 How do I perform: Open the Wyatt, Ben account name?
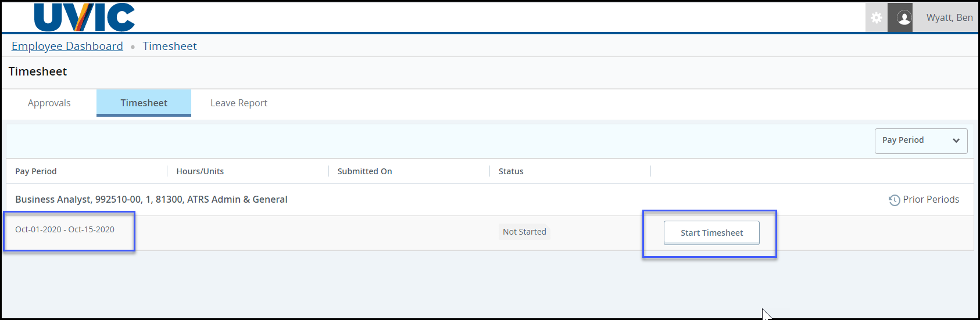(x=949, y=18)
